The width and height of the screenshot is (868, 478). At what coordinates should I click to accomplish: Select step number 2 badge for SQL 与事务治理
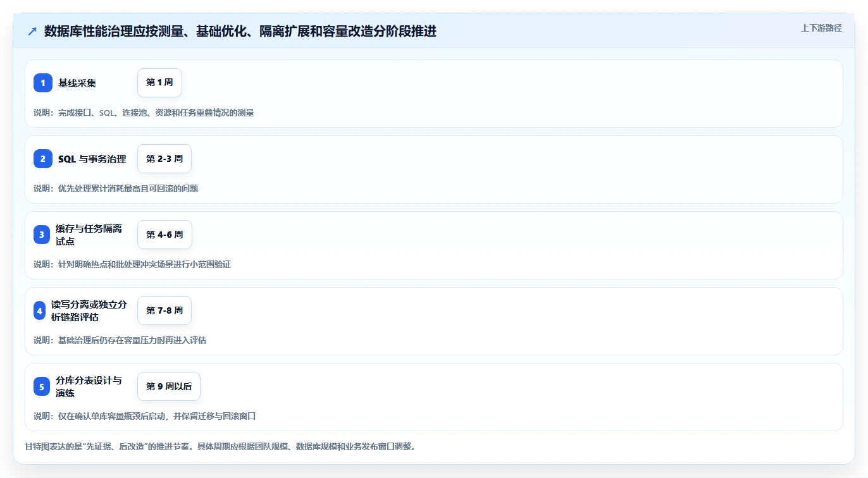[43, 159]
